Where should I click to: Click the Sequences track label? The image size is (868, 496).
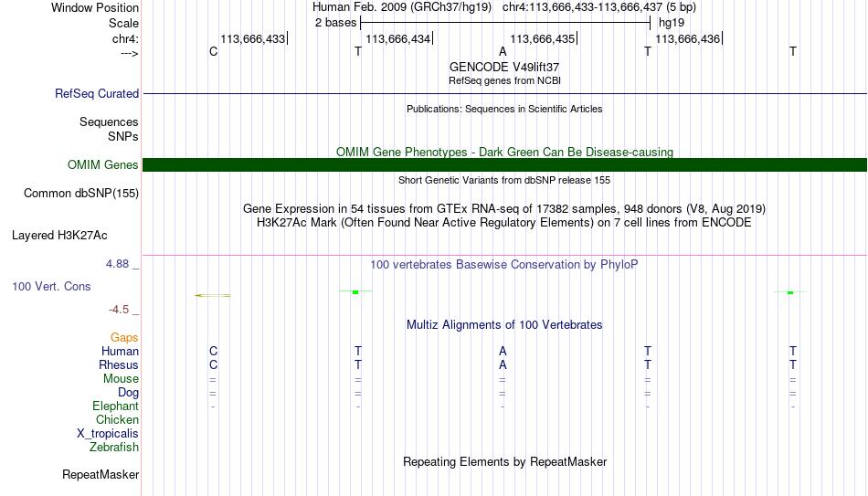(x=109, y=121)
